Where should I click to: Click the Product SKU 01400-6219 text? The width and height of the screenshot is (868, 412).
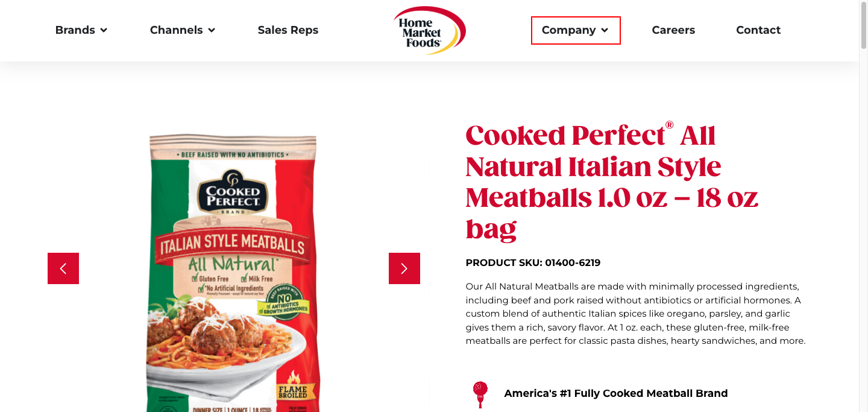point(533,263)
